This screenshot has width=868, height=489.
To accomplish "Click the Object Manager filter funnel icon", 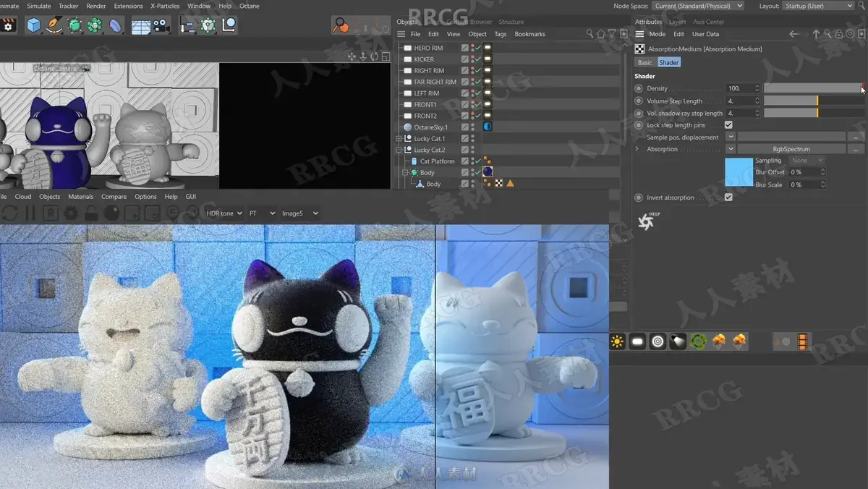I will click(612, 34).
